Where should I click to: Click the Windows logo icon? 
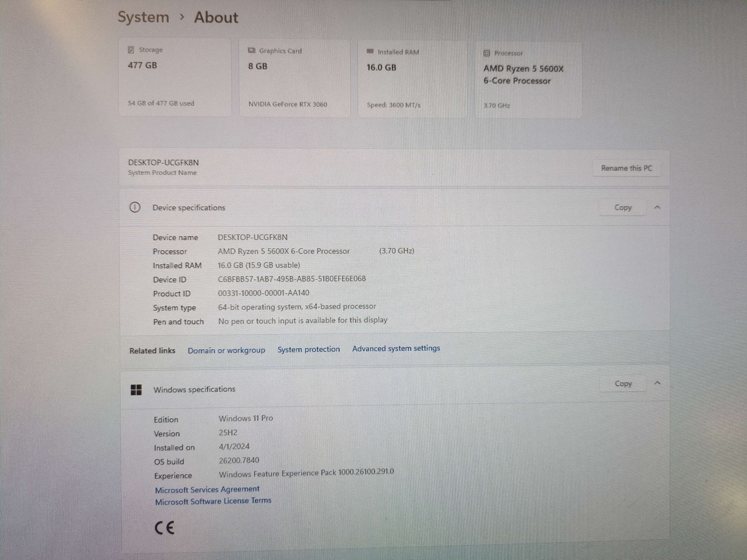click(136, 390)
